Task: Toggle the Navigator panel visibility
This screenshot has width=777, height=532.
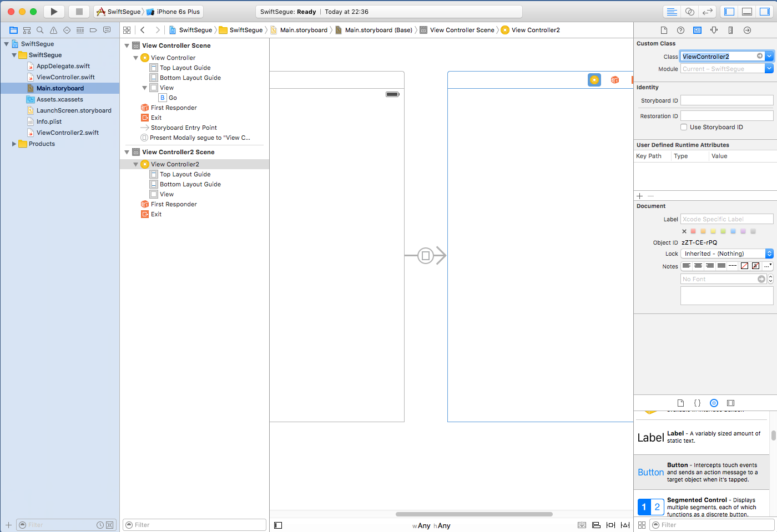Action: pos(729,12)
